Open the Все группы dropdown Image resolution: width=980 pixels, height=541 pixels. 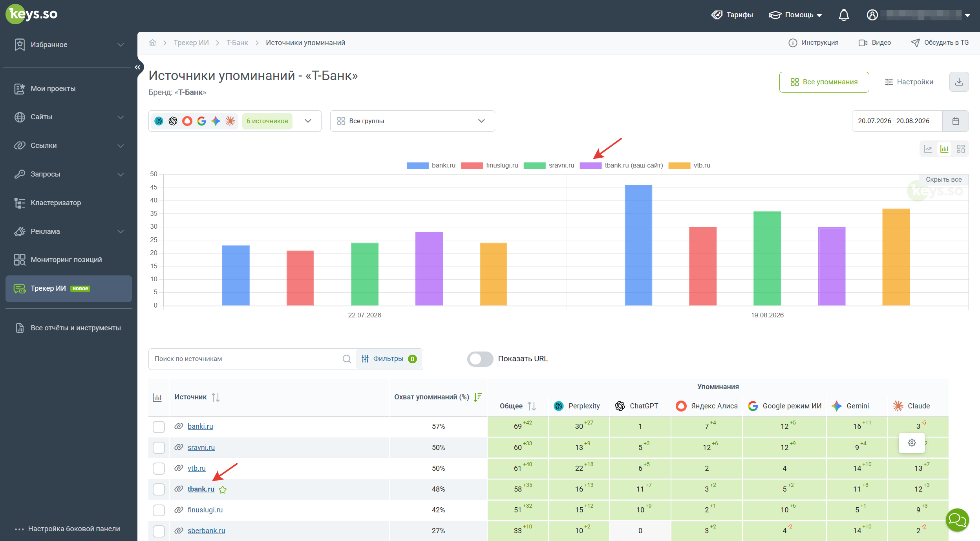click(x=412, y=121)
